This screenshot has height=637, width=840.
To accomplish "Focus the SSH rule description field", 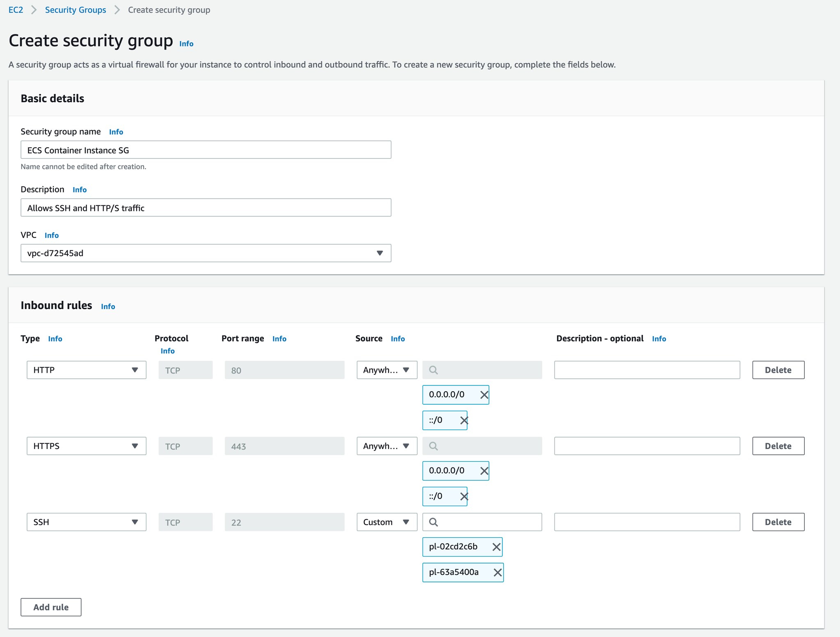I will (647, 522).
